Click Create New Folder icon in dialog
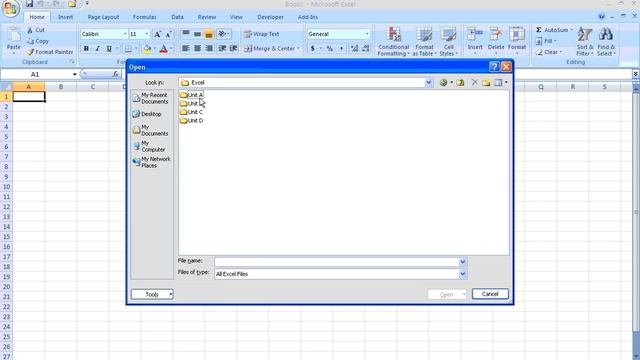Image resolution: width=640 pixels, height=360 pixels. pyautogui.click(x=486, y=82)
